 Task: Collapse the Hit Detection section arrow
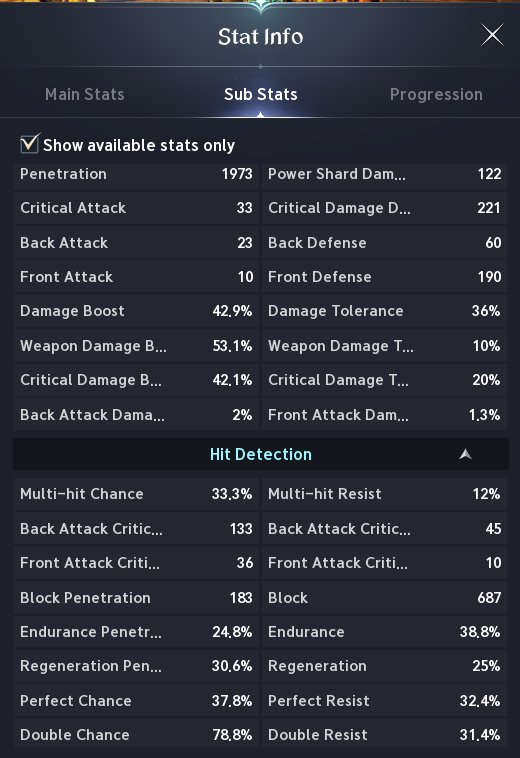point(465,454)
